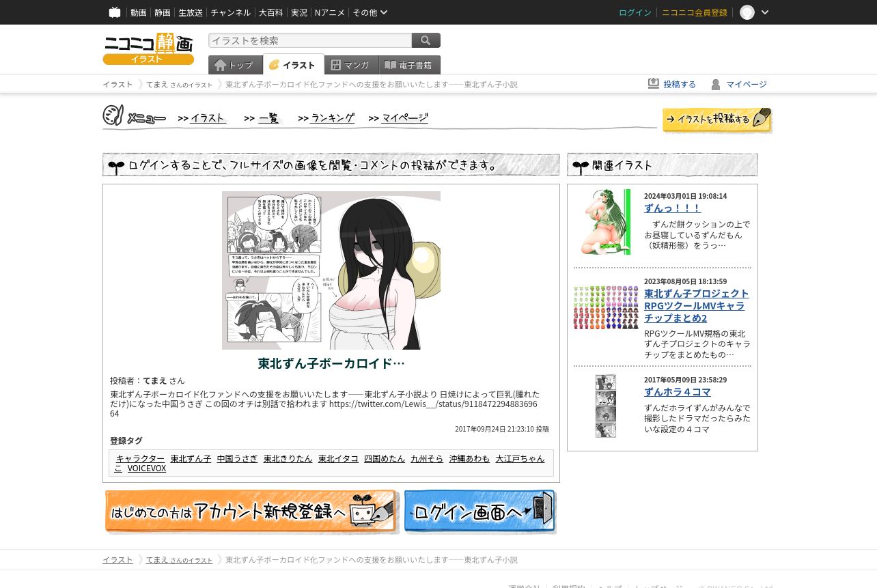Click the 東北きりたん tag
The height and width of the screenshot is (588, 877).
tap(288, 458)
